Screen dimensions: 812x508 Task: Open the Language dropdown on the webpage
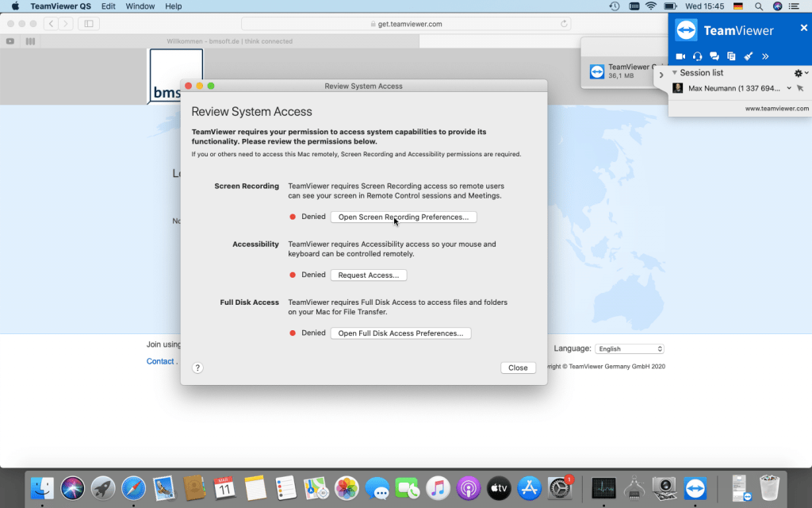click(630, 349)
